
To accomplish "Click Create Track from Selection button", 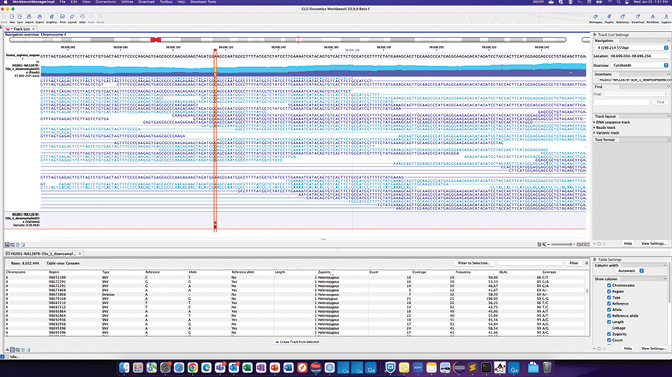I will 297,342.
